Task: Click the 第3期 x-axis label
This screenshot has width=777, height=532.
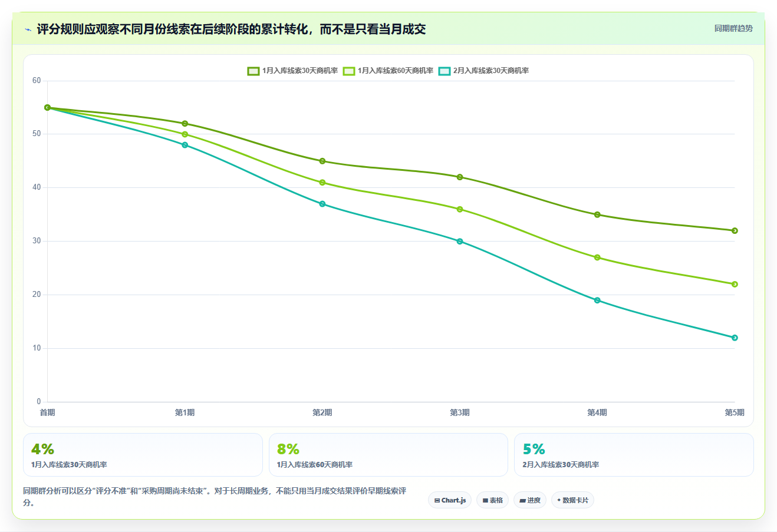Action: click(459, 412)
